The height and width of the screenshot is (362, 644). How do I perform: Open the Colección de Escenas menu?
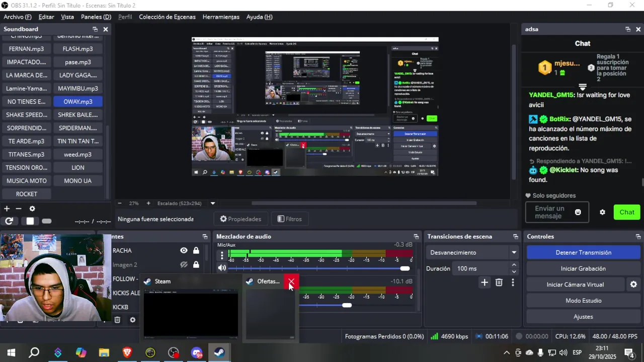click(167, 17)
